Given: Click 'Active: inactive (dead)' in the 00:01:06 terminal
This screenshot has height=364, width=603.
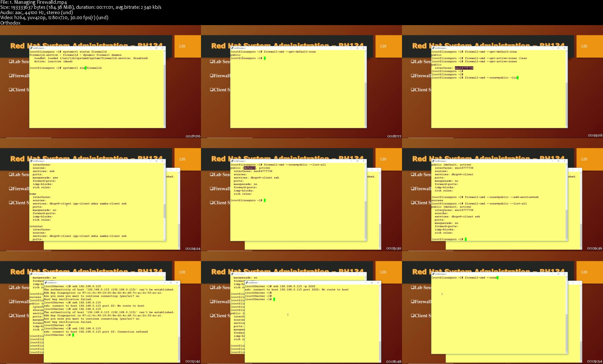Looking at the screenshot, I should (53, 62).
